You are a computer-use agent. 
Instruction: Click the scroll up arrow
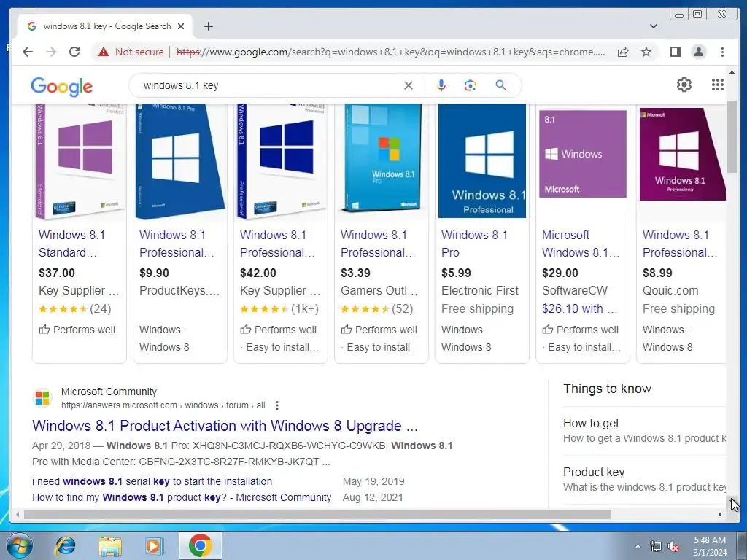pos(732,72)
